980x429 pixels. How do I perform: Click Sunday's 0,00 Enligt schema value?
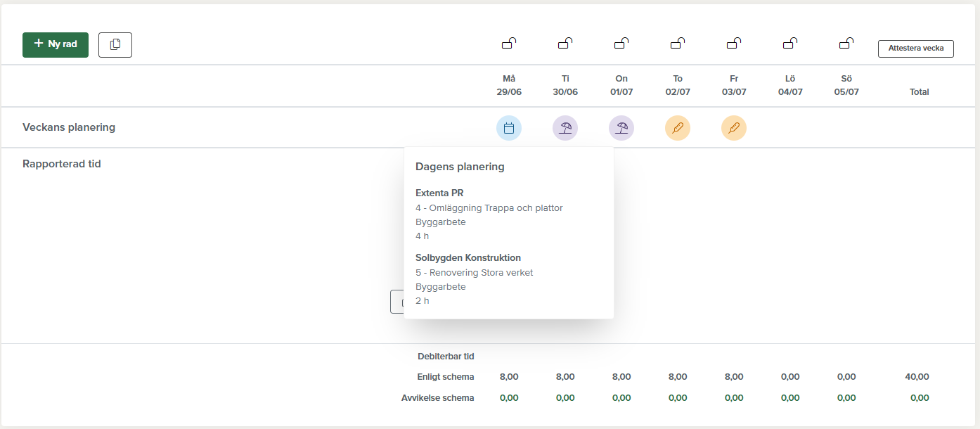[x=846, y=377]
